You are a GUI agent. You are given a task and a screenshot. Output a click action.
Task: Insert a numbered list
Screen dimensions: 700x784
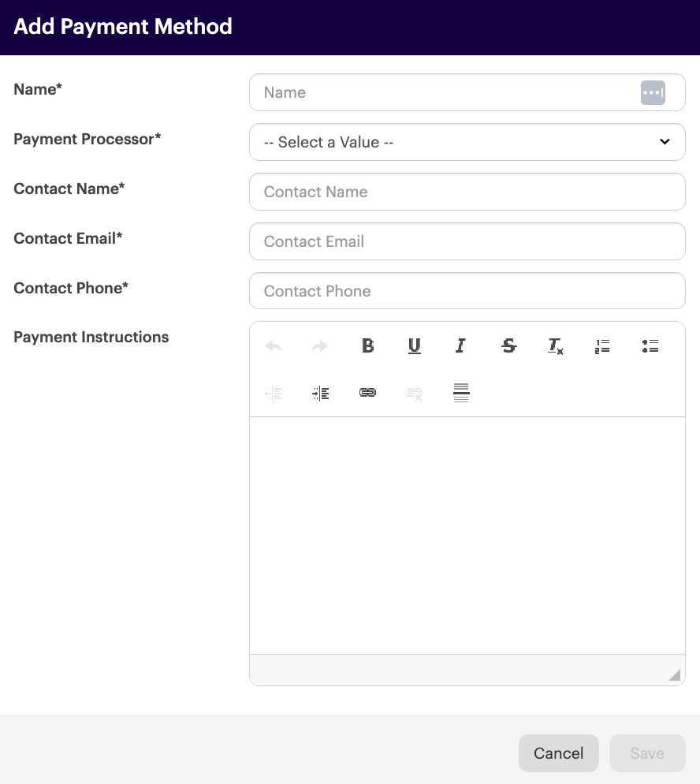tap(602, 346)
